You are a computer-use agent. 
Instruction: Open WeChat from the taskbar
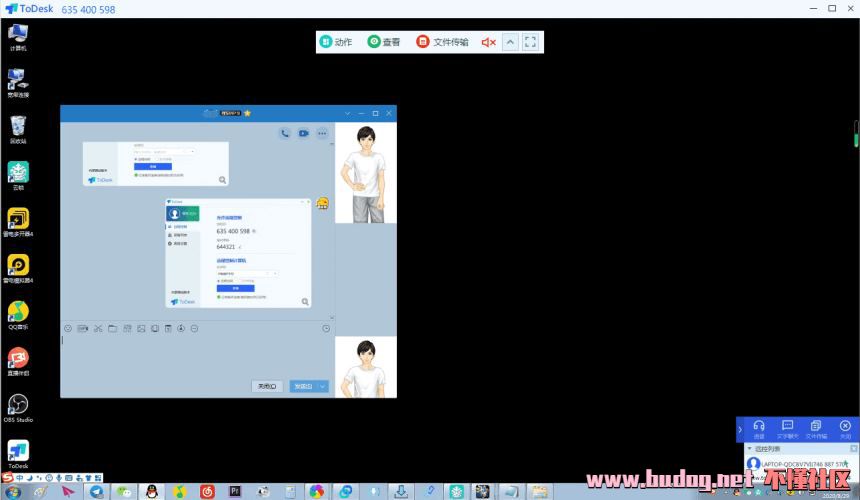tap(124, 492)
